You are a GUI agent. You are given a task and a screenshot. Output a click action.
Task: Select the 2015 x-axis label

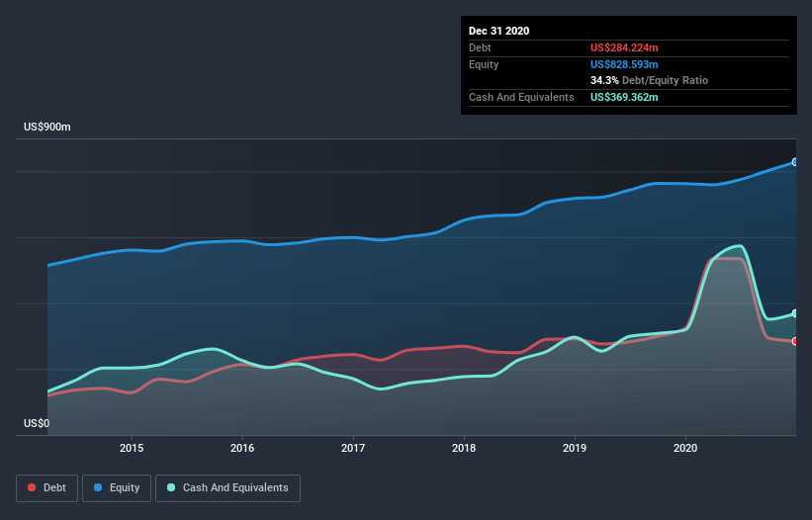[132, 448]
